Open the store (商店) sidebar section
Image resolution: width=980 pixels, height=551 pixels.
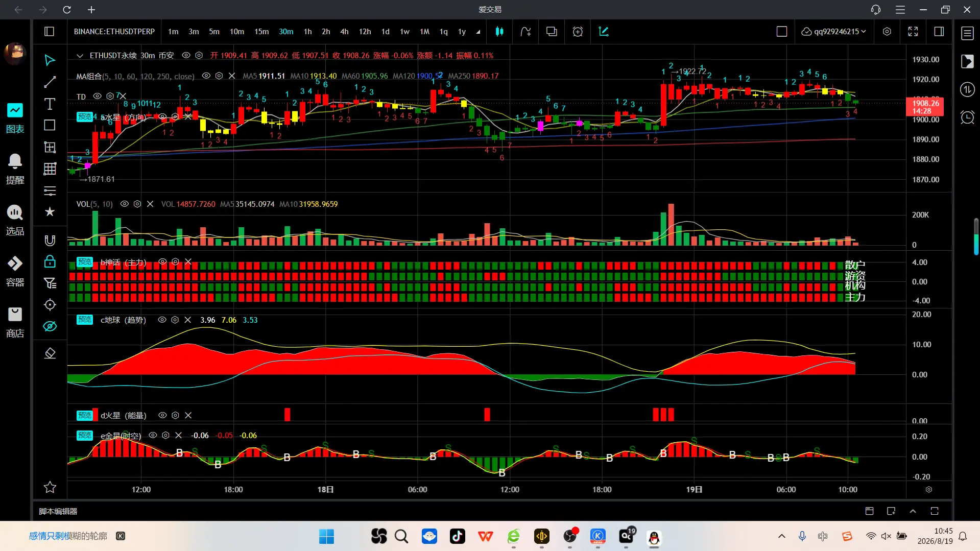point(15,322)
